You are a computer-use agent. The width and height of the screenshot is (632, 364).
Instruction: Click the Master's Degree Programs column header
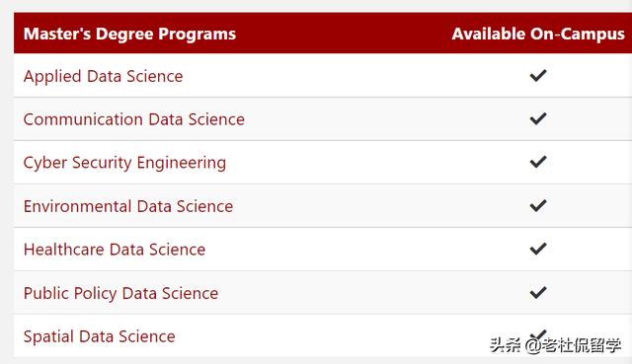(129, 34)
